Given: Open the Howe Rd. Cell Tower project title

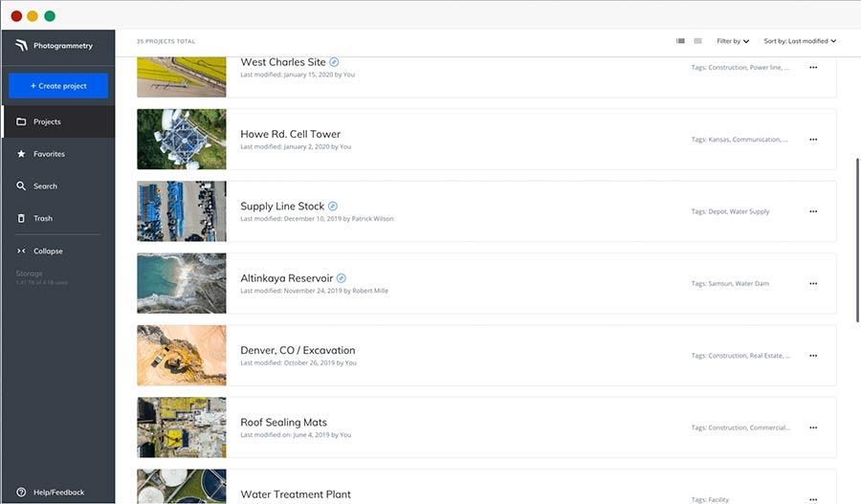Looking at the screenshot, I should click(x=291, y=134).
